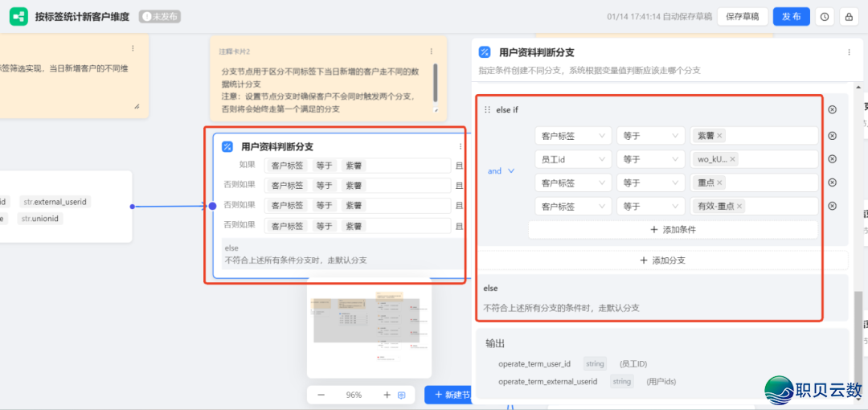Click the 有效-重点 value input field

[780, 207]
